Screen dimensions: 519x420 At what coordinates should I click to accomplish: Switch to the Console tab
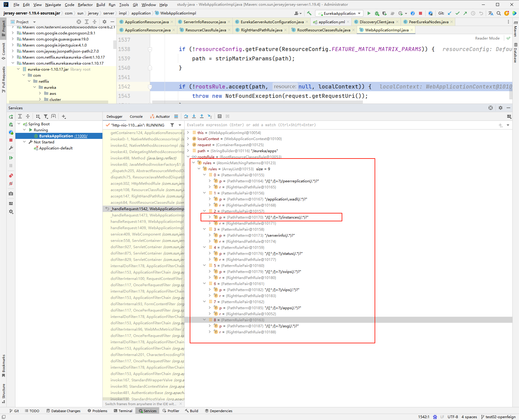pyautogui.click(x=136, y=117)
